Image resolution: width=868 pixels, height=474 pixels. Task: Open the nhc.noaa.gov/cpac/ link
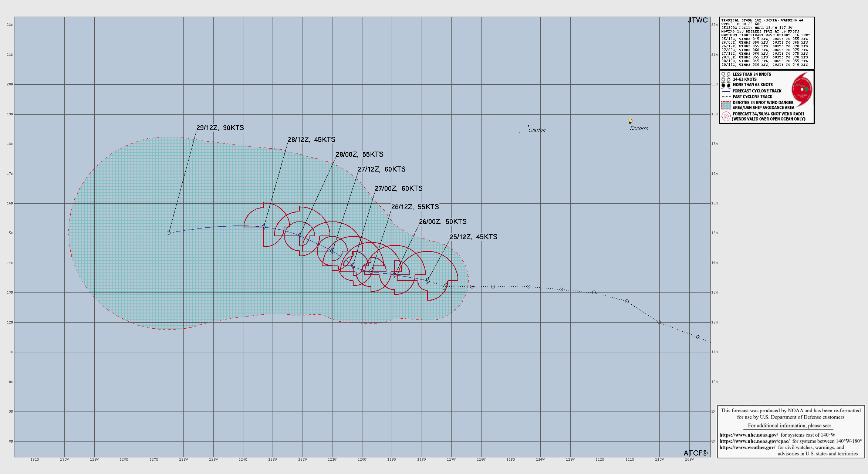(754, 441)
